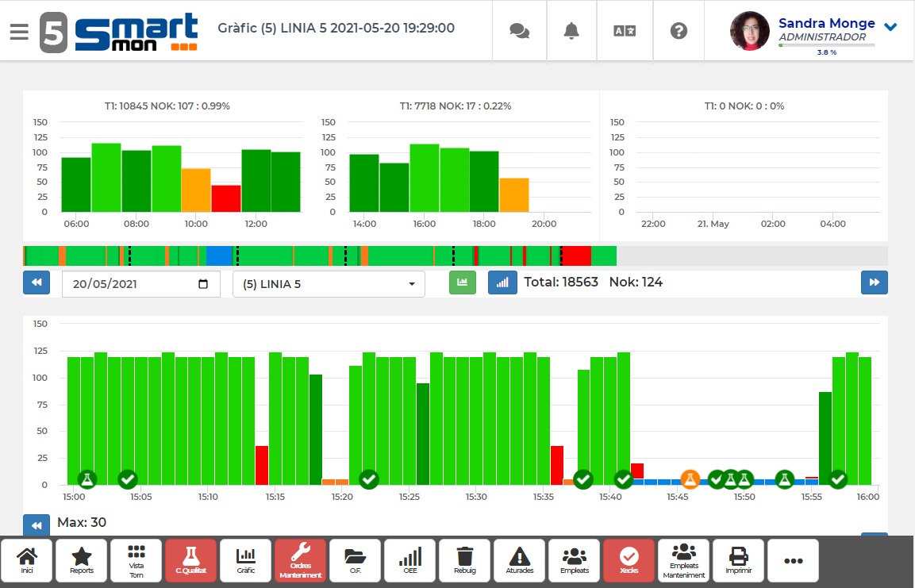This screenshot has width=915, height=588.
Task: Click the notifications bell icon
Action: click(x=571, y=30)
